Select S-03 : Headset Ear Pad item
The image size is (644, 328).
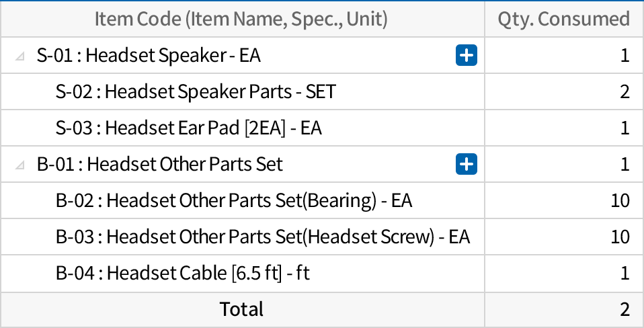(188, 128)
